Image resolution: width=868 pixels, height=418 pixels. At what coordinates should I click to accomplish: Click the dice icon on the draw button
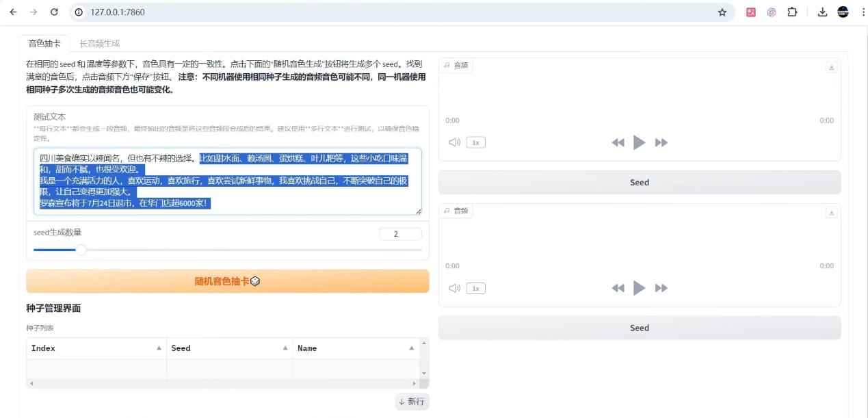click(255, 280)
